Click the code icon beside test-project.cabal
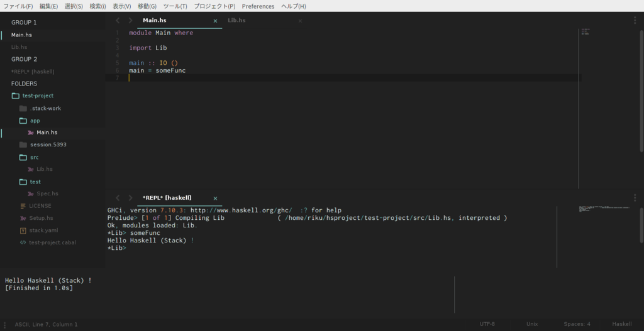The height and width of the screenshot is (331, 644). tap(23, 242)
